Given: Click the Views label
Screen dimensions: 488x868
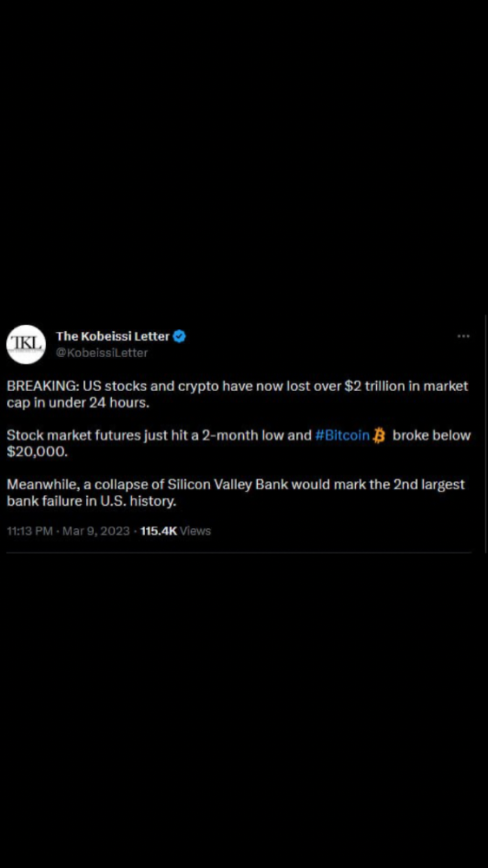Looking at the screenshot, I should coord(196,531).
